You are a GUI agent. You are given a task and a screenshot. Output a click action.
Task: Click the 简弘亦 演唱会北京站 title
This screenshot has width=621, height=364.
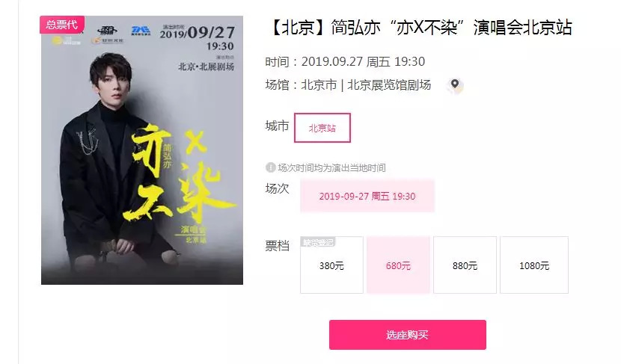(420, 28)
